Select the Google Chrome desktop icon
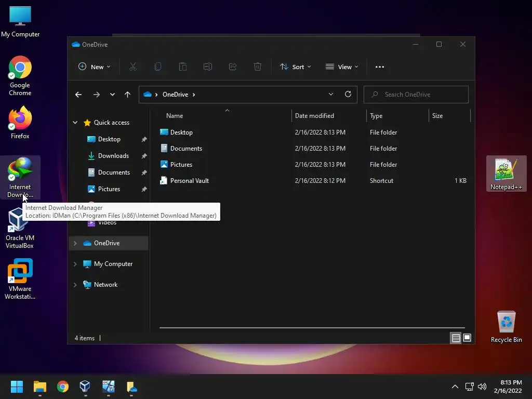Screen dimensions: 532x399 coord(20,76)
